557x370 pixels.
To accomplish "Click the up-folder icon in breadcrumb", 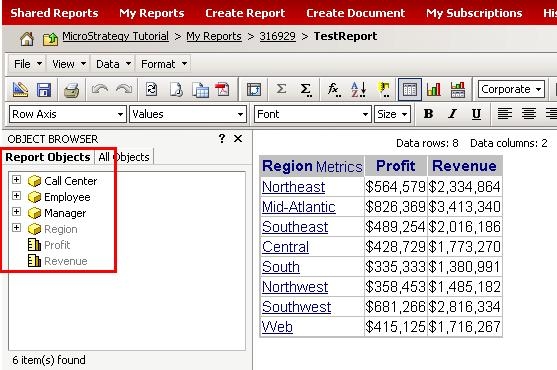I will tap(50, 38).
